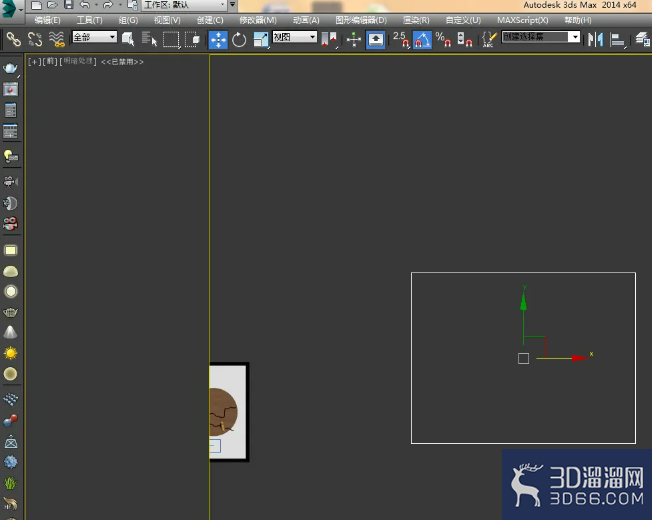Click the cone-shaped IES light icon
652x520 pixels.
[x=10, y=332]
